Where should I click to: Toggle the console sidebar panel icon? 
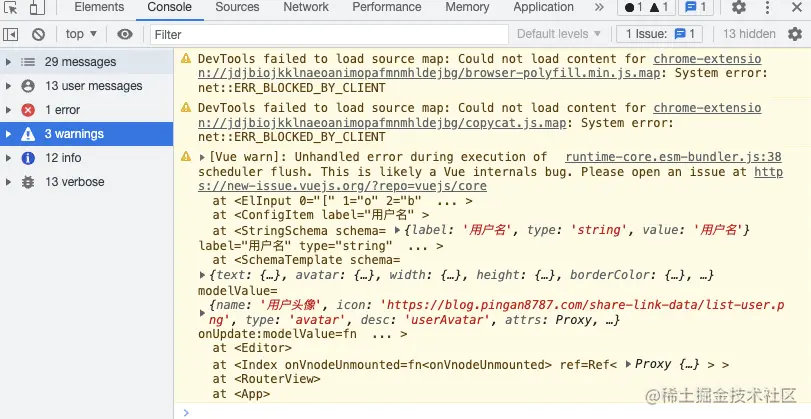pyautogui.click(x=10, y=34)
